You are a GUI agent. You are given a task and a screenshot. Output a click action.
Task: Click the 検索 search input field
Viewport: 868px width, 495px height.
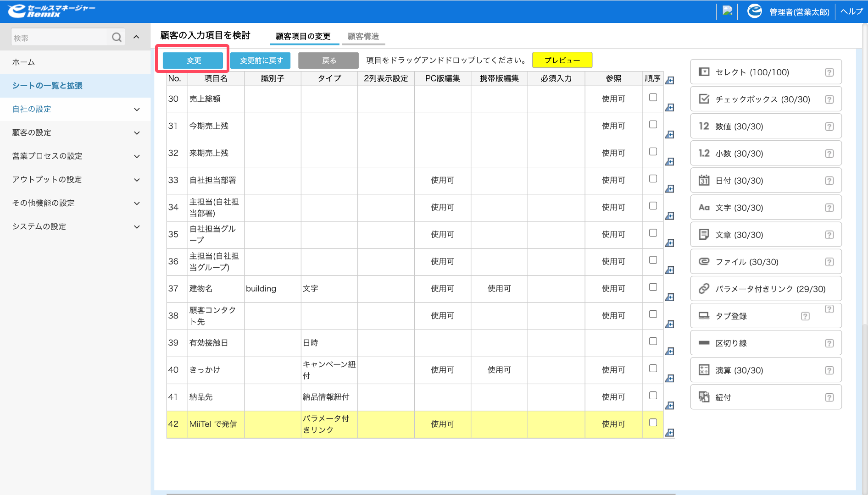[60, 38]
